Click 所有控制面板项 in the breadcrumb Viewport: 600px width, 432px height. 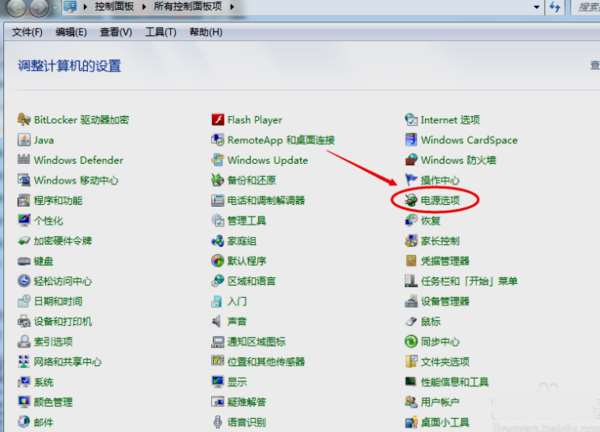(x=188, y=7)
